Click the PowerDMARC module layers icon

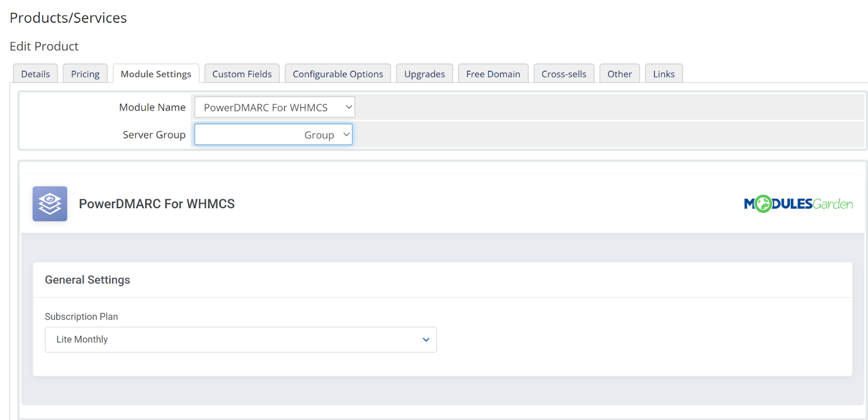[50, 204]
